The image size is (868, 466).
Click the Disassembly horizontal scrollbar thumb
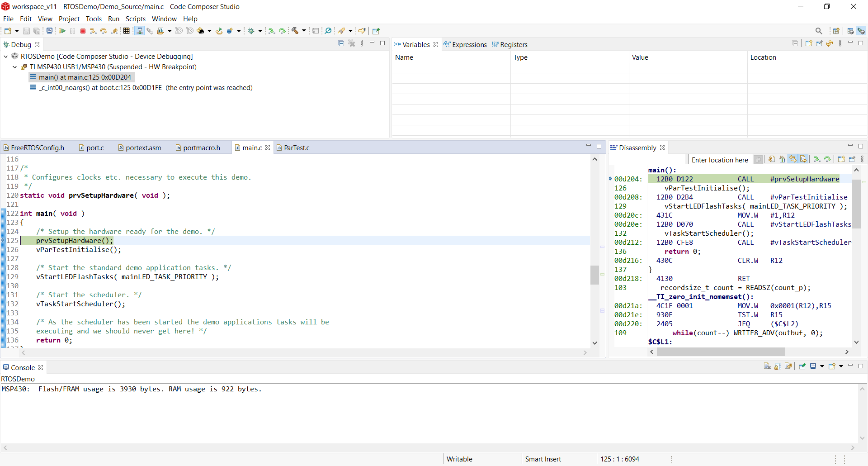[721, 352]
